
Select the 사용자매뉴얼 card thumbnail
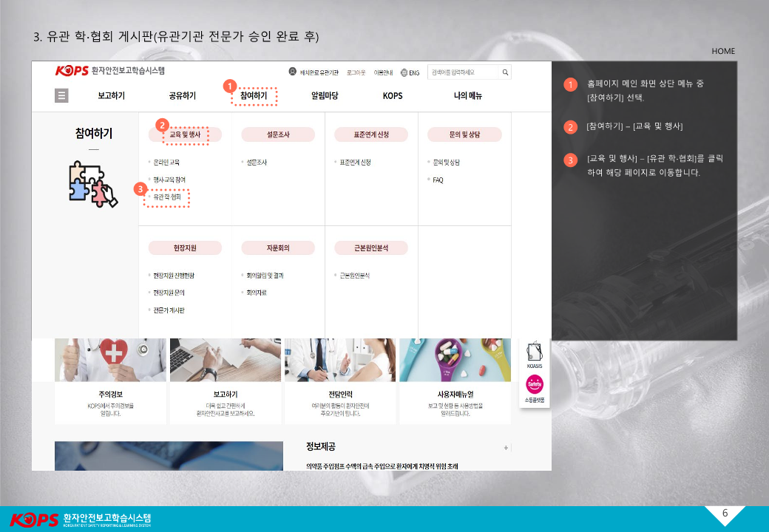click(x=455, y=361)
